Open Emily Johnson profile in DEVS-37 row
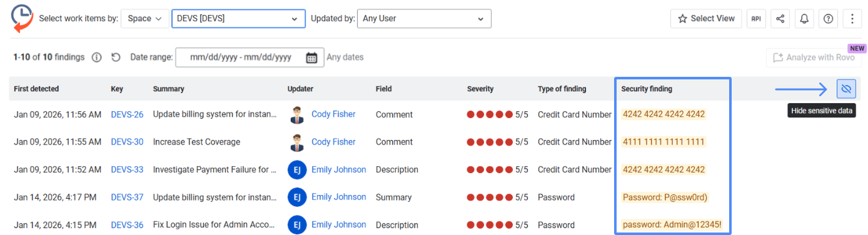The width and height of the screenshot is (868, 235). click(x=339, y=197)
